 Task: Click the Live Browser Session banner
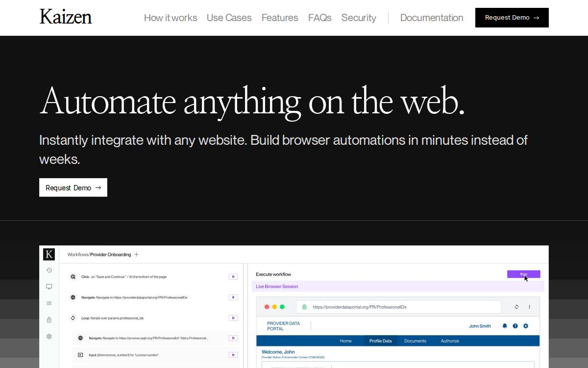(398, 287)
